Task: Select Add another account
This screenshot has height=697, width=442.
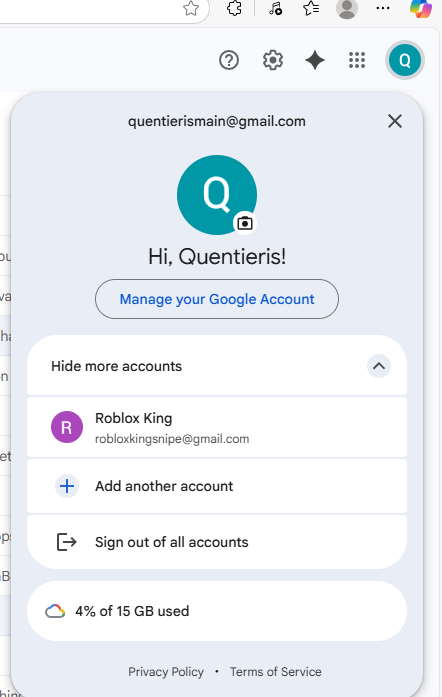Action: click(x=217, y=486)
